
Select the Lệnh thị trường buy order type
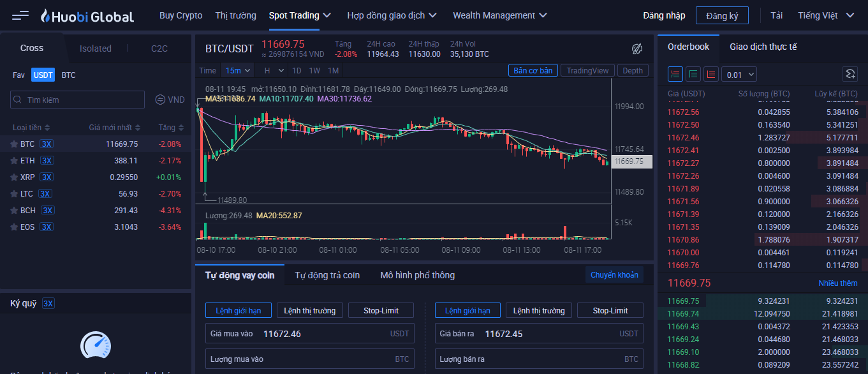tap(310, 311)
